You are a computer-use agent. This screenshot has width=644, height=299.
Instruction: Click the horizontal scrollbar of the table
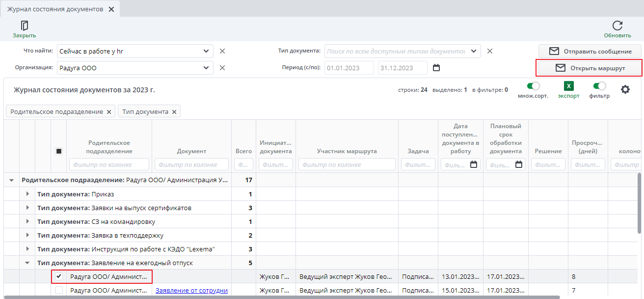coord(280,297)
